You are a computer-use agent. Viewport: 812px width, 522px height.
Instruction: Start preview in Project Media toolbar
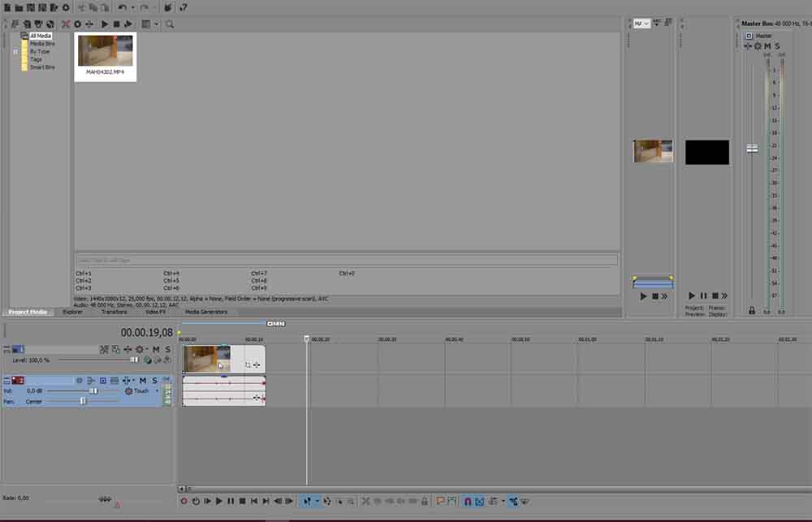(x=105, y=24)
